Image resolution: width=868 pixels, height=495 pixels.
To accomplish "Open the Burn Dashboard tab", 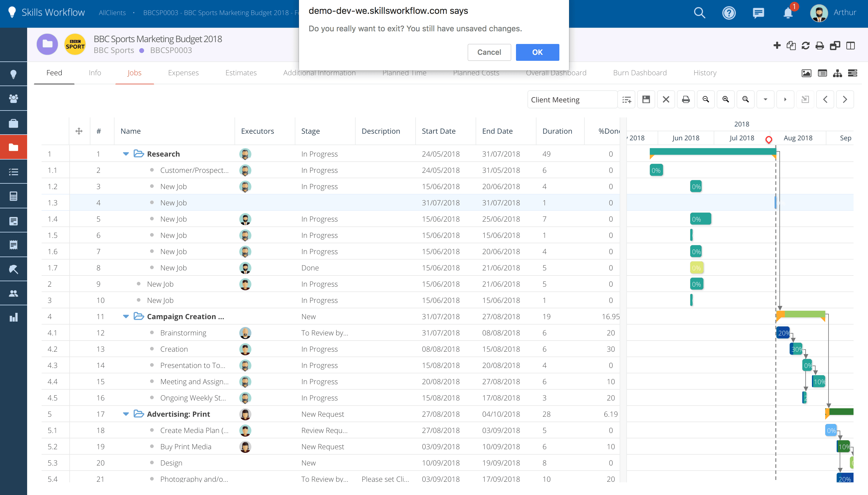I will coord(640,73).
